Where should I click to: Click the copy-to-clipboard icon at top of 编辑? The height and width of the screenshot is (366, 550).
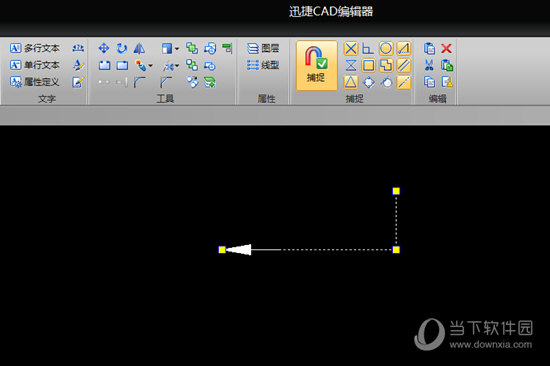pyautogui.click(x=429, y=48)
